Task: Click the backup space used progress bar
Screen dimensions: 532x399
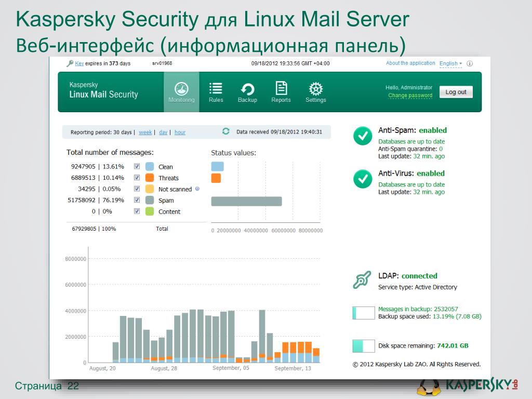Action: coord(364,313)
